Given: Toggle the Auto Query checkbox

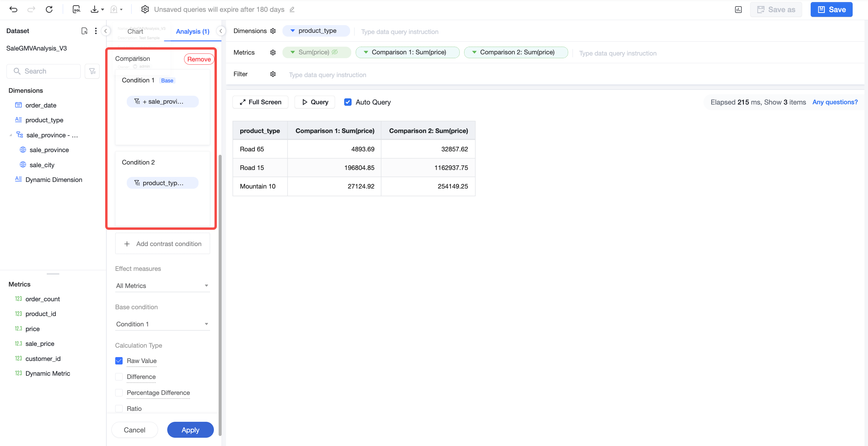Looking at the screenshot, I should click(x=348, y=102).
